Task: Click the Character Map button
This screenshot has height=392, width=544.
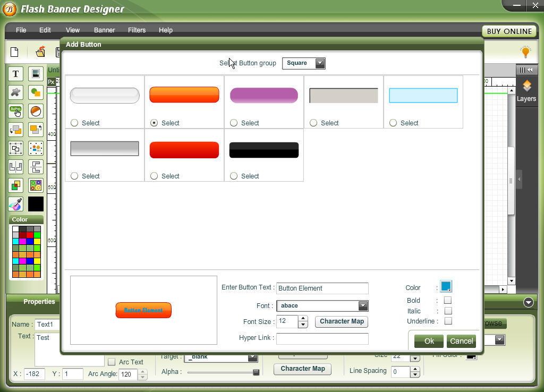Action: click(341, 321)
